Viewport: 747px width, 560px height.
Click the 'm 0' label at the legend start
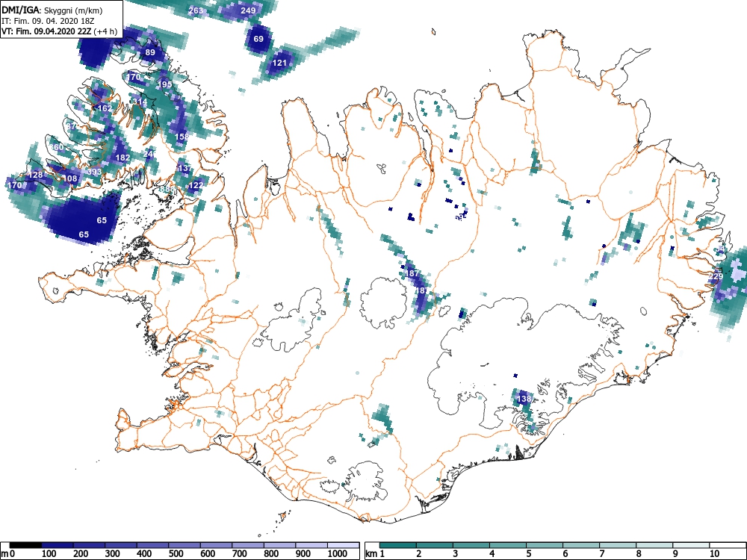[x=7, y=554]
